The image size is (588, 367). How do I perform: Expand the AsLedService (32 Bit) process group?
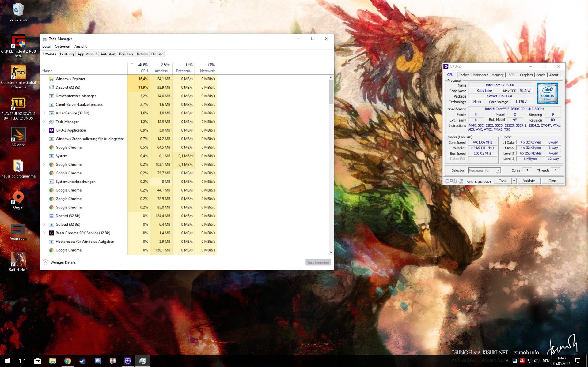[x=44, y=113]
